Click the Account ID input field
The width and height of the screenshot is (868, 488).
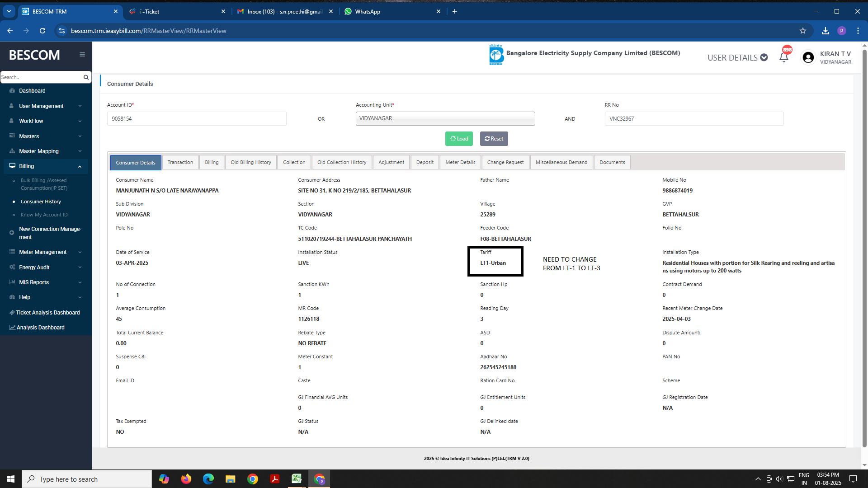click(197, 119)
